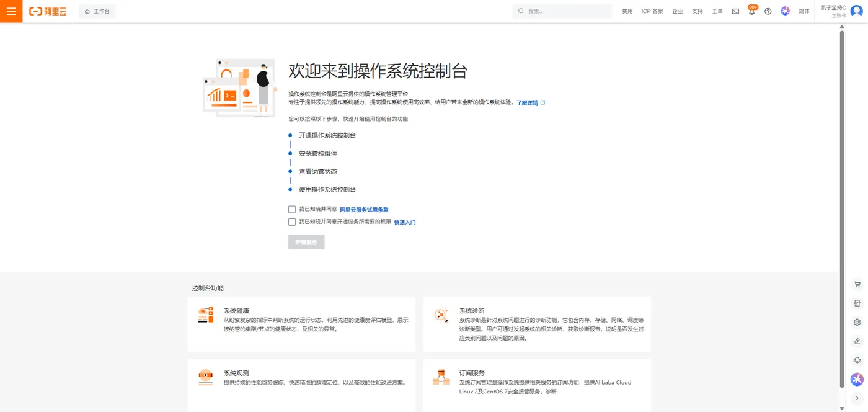Click the 开通服务 button
The image size is (868, 412).
coord(306,242)
